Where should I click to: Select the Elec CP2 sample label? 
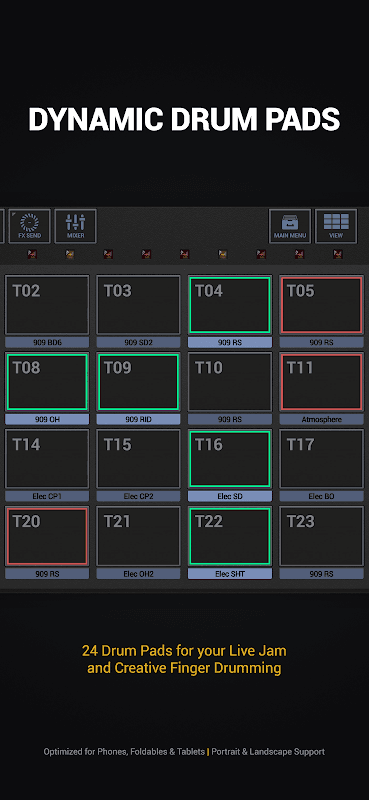point(138,496)
